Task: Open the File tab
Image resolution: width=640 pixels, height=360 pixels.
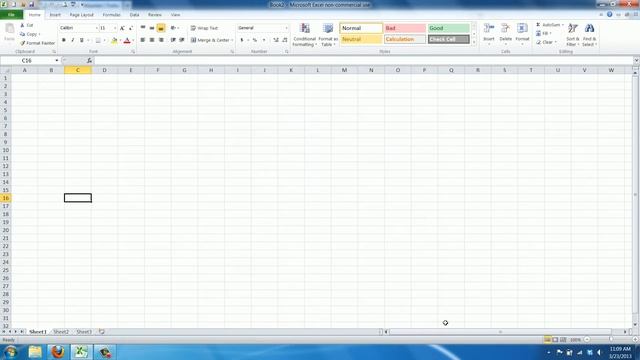Action: pos(11,15)
